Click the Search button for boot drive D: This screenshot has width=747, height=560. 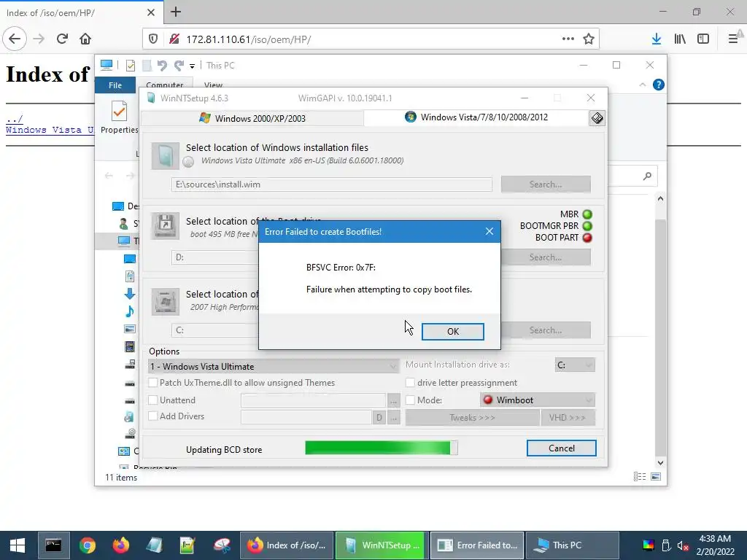(546, 257)
